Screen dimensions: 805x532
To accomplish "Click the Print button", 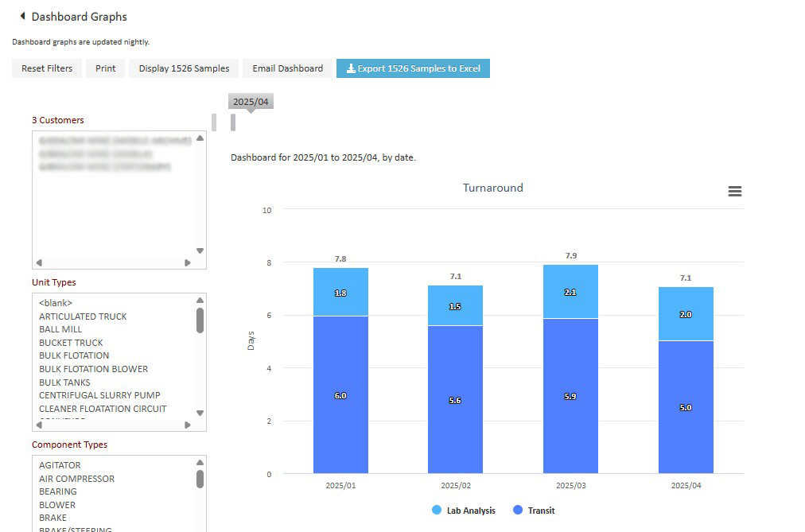I will (x=105, y=68).
